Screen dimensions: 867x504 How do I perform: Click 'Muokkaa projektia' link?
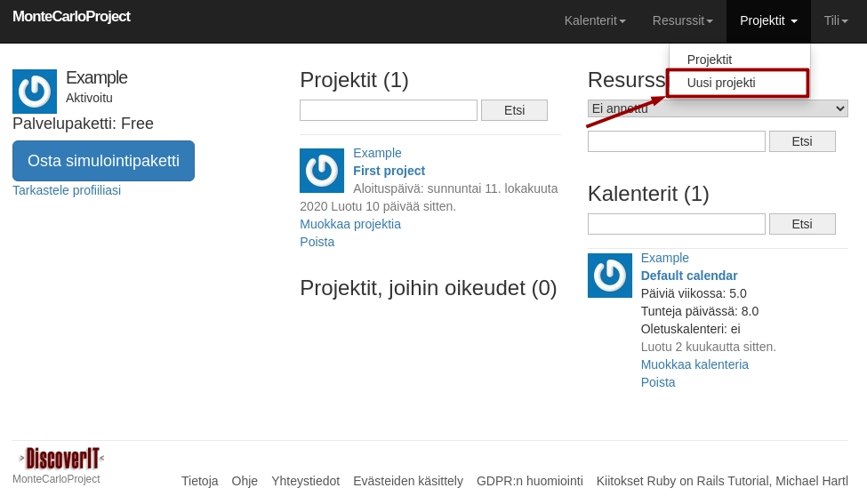point(350,224)
